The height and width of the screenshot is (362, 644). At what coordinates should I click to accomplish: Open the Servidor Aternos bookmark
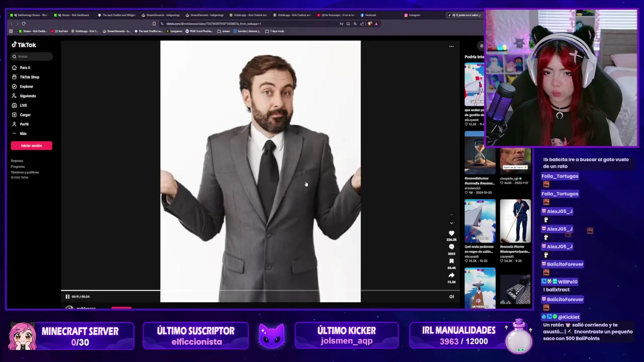[x=247, y=31]
